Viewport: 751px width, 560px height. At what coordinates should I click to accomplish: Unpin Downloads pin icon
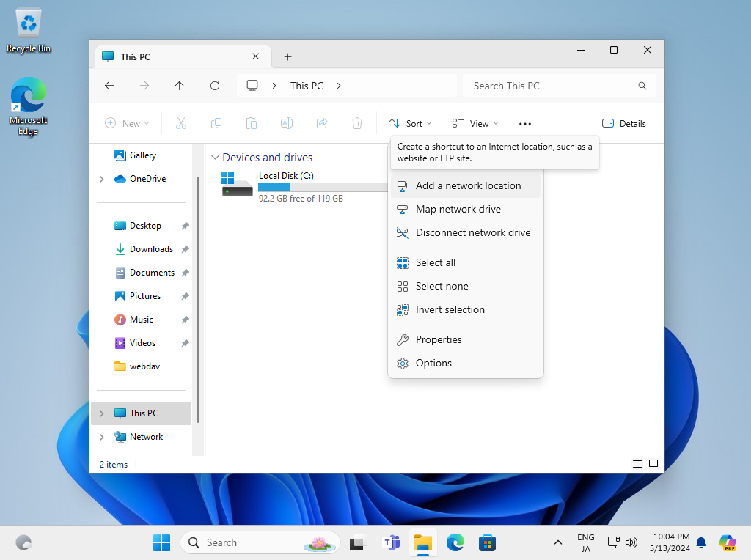(x=186, y=249)
